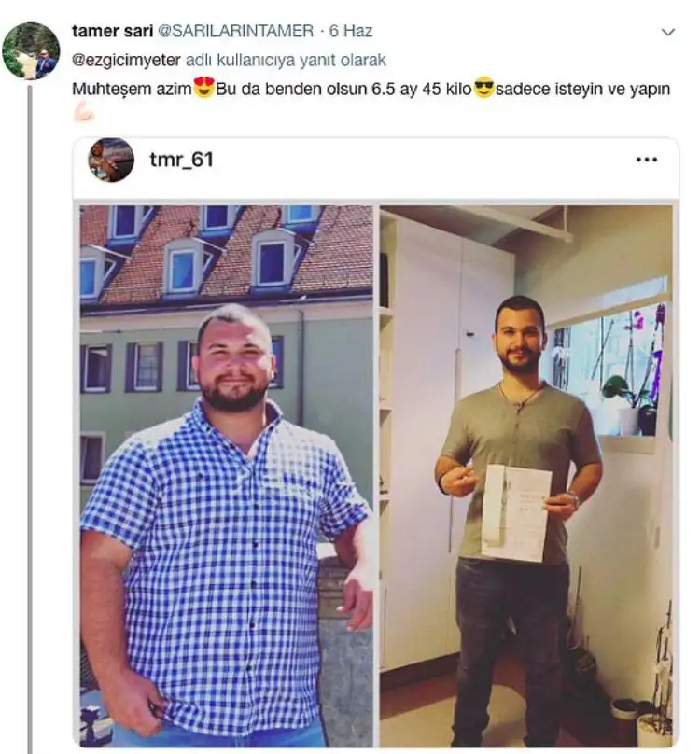
Task: Open the 6 Haz tweet timestamp
Action: point(351,31)
